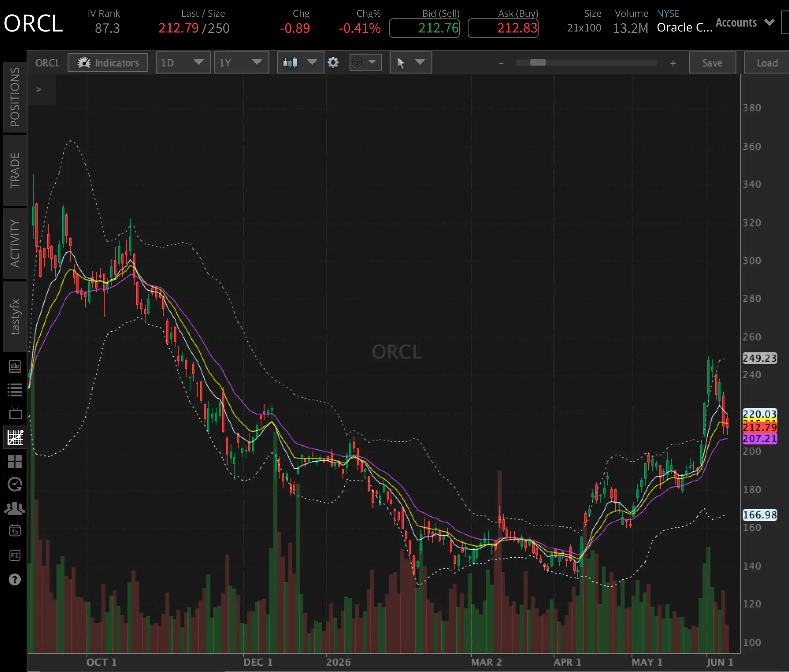Open the 1Y time range dropdown
This screenshot has width=789, height=672.
pyautogui.click(x=242, y=62)
